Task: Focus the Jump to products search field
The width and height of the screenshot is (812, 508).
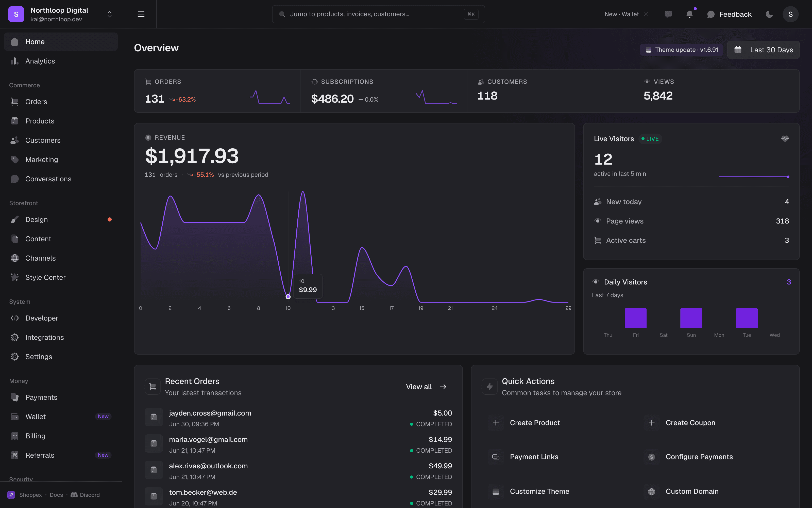Action: coord(378,14)
